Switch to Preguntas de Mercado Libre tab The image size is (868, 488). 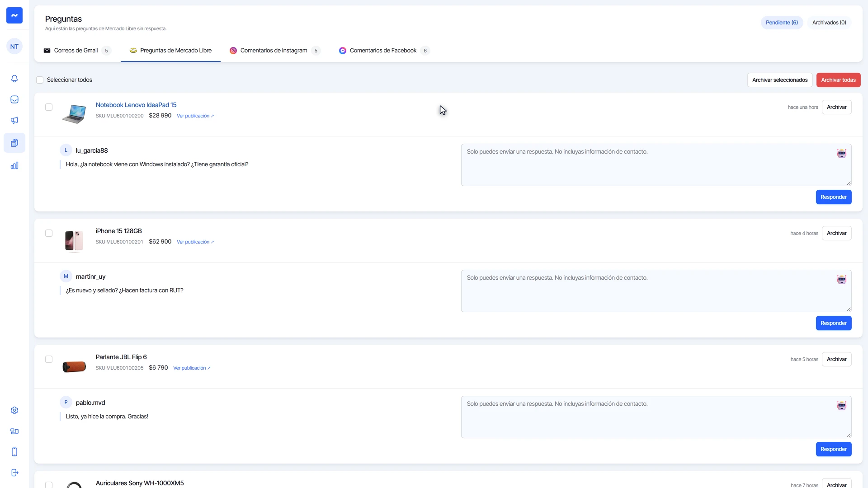pos(170,51)
